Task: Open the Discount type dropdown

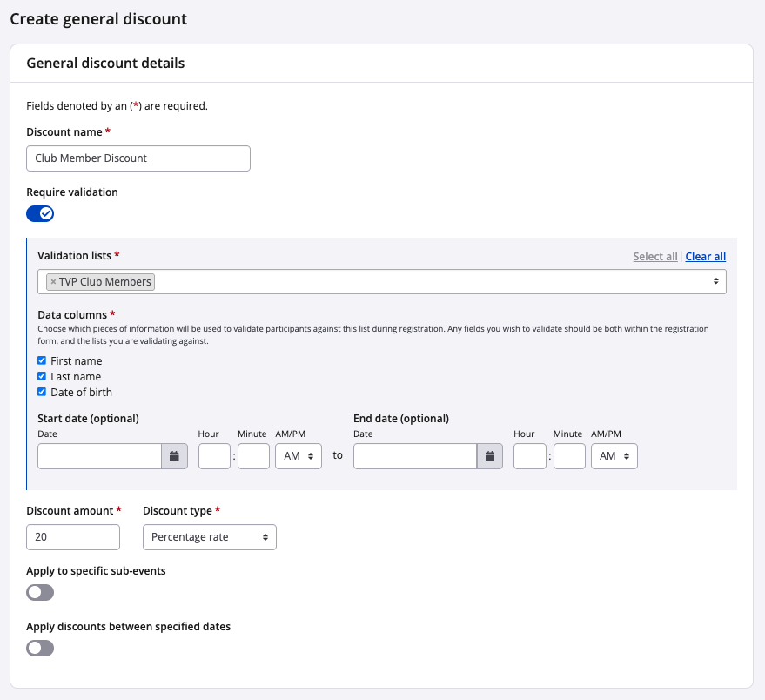Action: pos(209,537)
